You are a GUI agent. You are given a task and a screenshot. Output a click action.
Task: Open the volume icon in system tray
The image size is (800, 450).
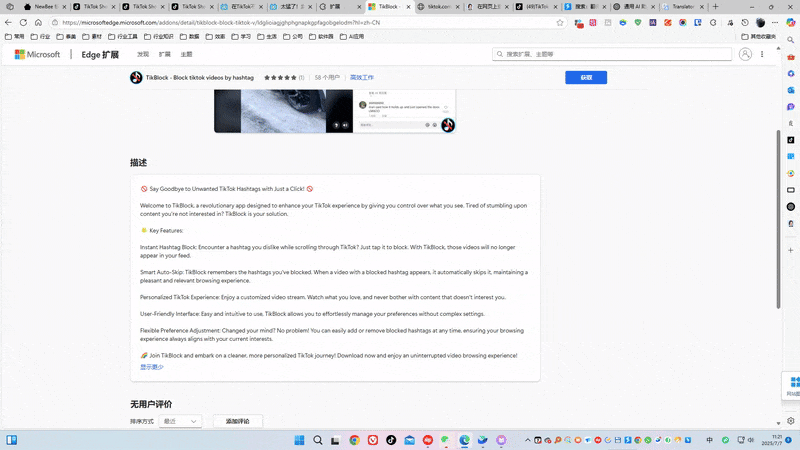pos(751,440)
